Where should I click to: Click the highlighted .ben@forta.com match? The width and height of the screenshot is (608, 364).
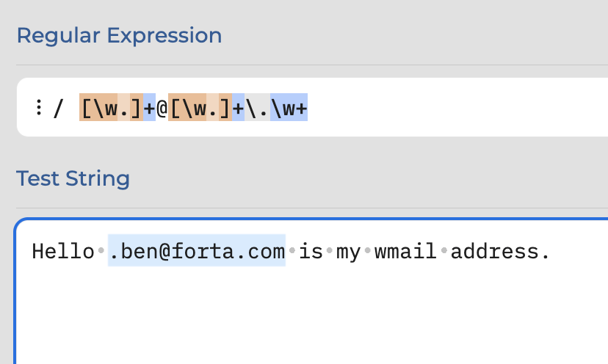(197, 250)
